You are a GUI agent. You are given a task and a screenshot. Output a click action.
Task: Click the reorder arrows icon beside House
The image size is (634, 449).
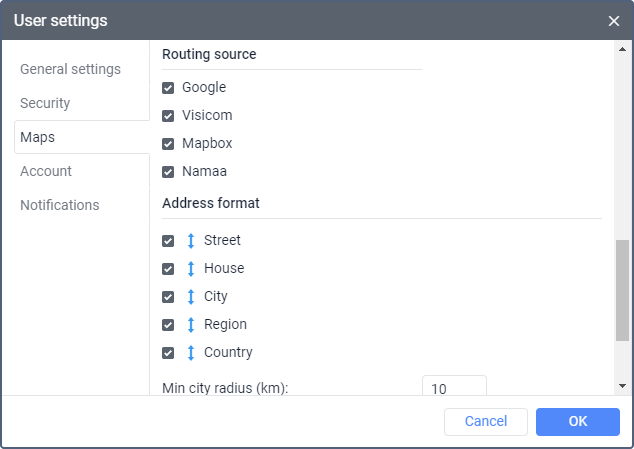(191, 269)
